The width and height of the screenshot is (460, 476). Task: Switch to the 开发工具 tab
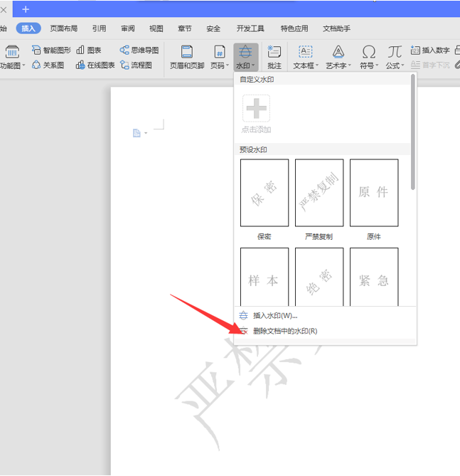click(x=250, y=28)
